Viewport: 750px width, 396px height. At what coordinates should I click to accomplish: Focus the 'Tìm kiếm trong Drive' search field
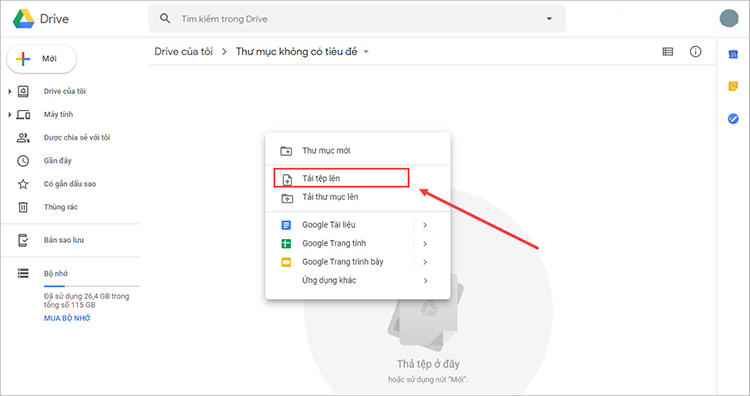pos(357,19)
